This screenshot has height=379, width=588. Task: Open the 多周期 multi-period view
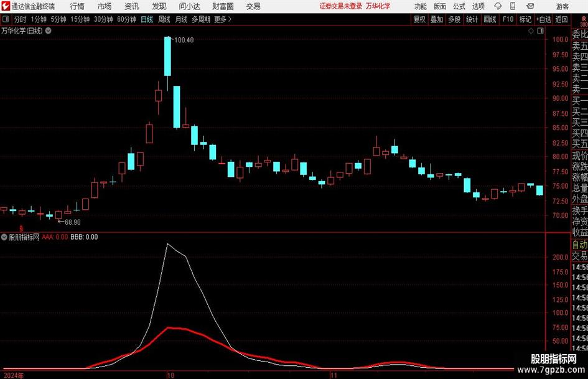pyautogui.click(x=201, y=19)
